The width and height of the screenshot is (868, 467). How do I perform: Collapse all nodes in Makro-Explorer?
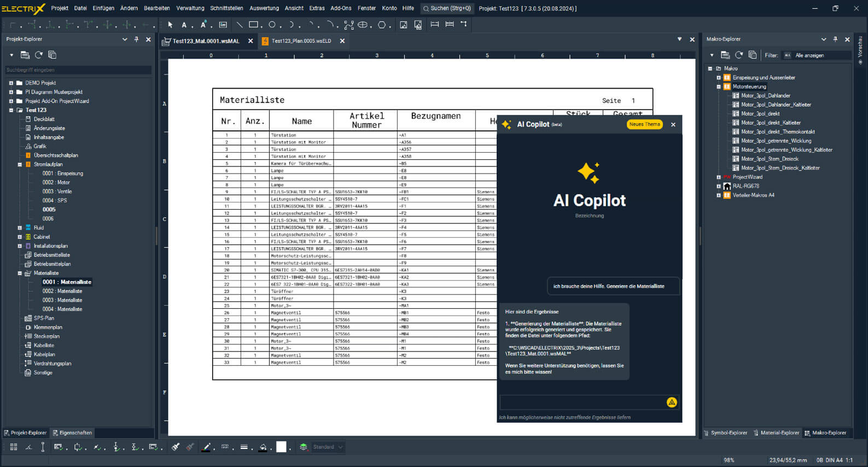[x=753, y=55]
